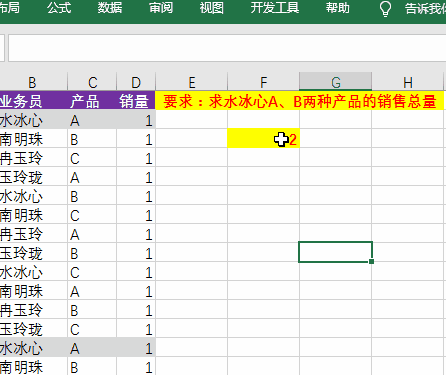Select column B header
The image size is (446, 375).
coord(33,82)
